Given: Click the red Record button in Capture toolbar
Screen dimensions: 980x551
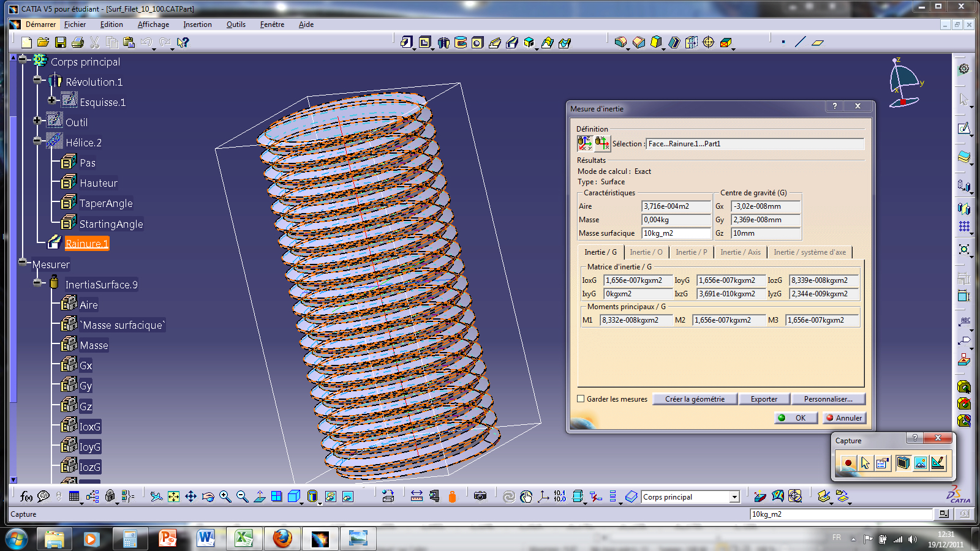Looking at the screenshot, I should 848,463.
